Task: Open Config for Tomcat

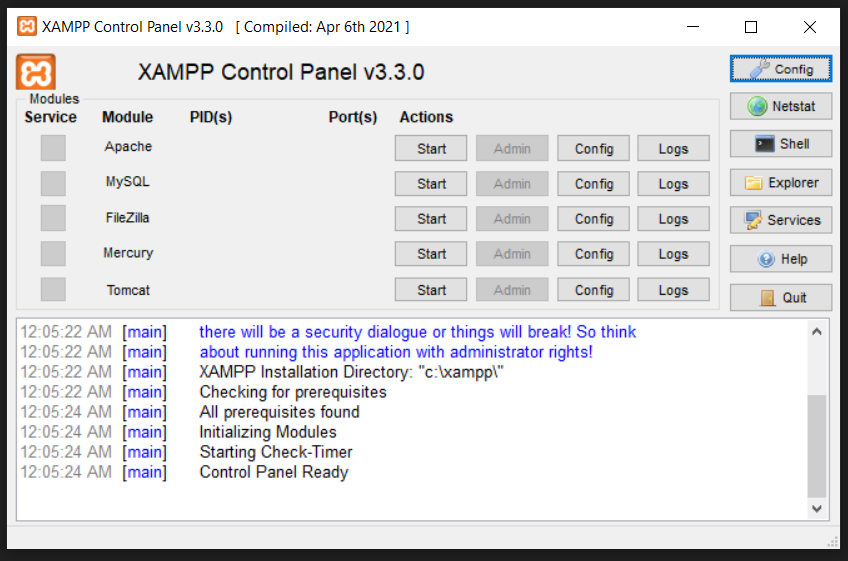Action: coord(594,289)
